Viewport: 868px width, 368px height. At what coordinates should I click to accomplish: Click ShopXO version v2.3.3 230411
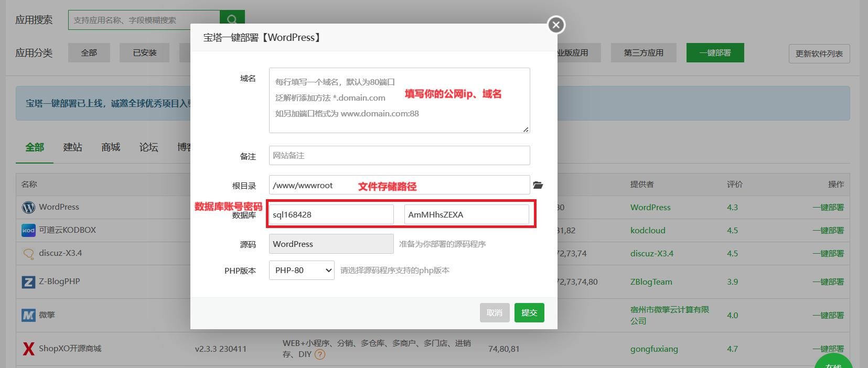[221, 349]
